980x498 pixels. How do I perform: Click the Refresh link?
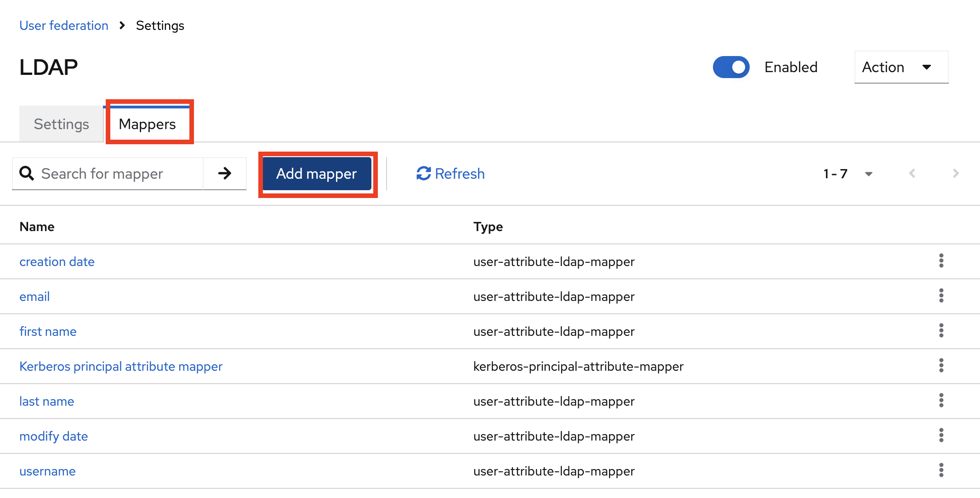point(450,174)
